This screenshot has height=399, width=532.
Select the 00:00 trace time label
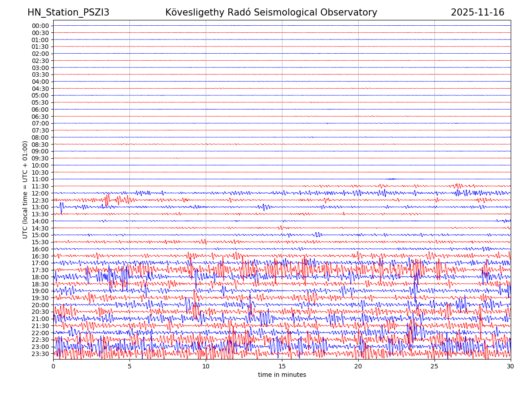coord(40,26)
